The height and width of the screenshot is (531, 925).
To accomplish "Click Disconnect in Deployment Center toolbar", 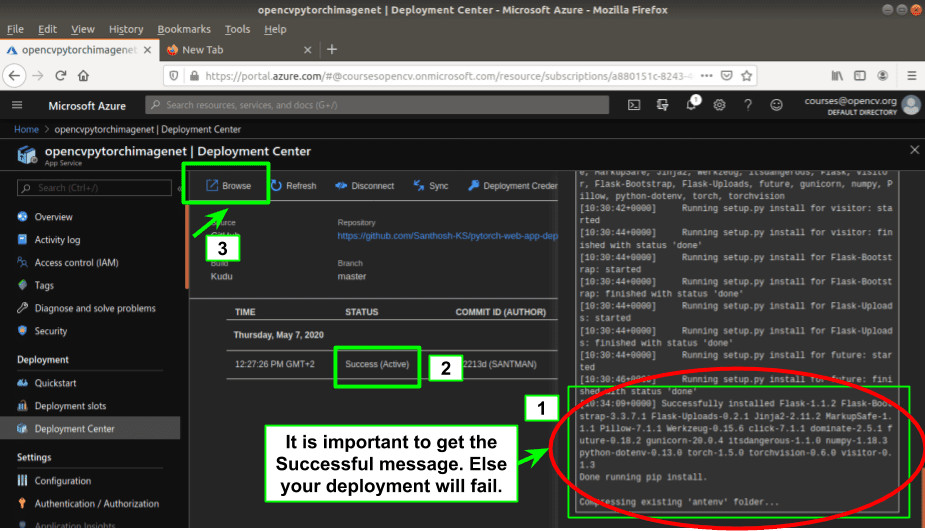I will click(365, 185).
